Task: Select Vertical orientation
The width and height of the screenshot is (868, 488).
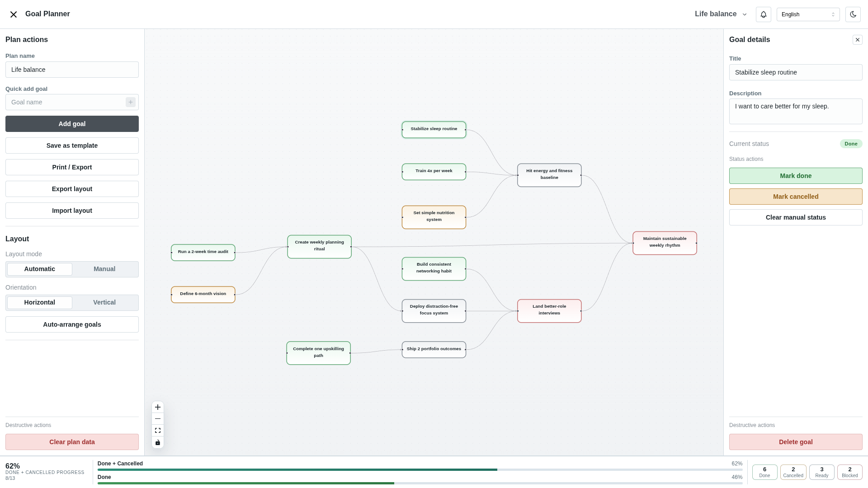Action: pos(104,303)
